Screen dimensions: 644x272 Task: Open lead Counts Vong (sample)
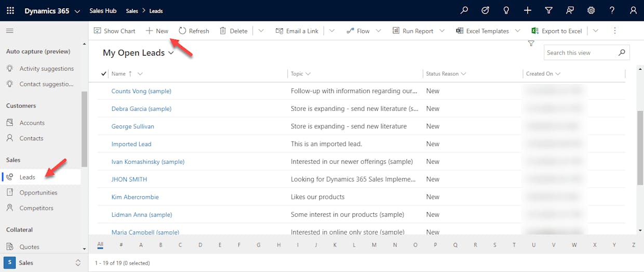pyautogui.click(x=141, y=91)
